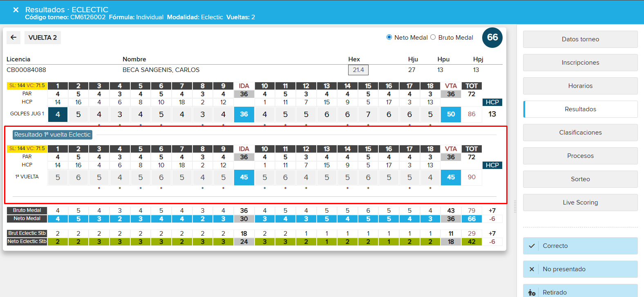The height and width of the screenshot is (297, 644).
Task: Click the Resultado 1ª vuelta Eclectic label
Action: pos(52,135)
